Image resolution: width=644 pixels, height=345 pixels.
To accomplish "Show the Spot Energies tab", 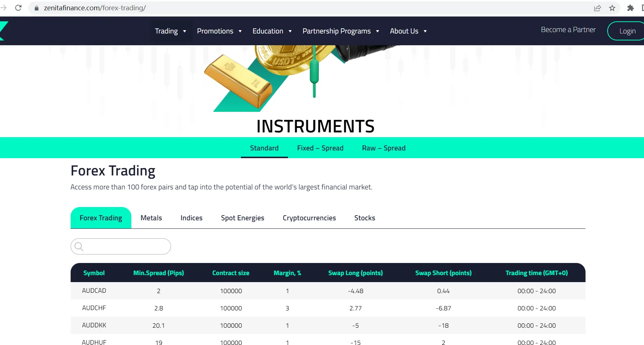I will pyautogui.click(x=242, y=218).
